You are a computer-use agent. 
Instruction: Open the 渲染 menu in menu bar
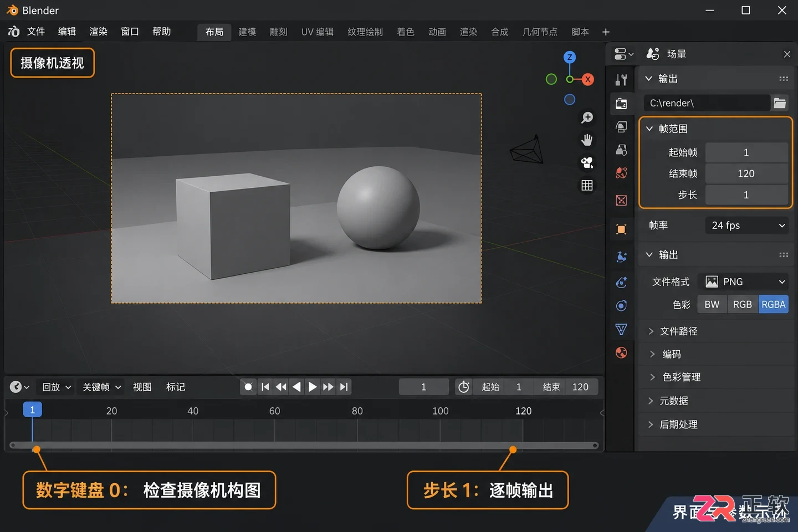point(99,32)
